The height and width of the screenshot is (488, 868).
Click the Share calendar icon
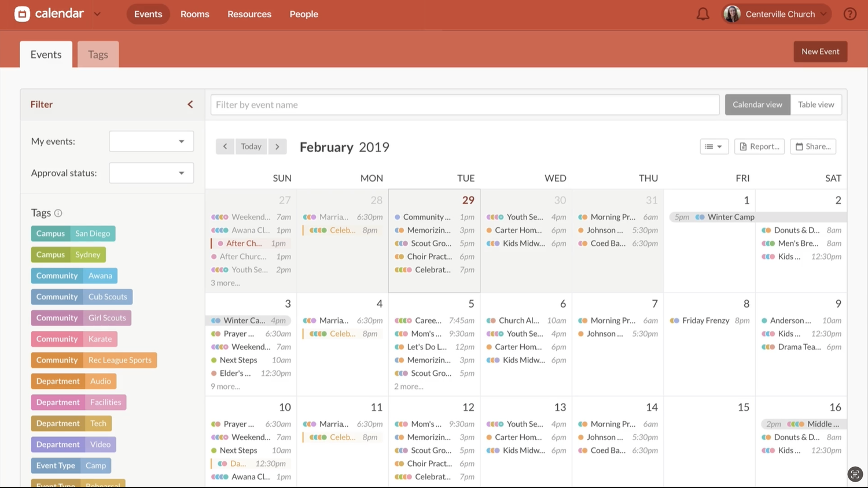[x=812, y=146]
